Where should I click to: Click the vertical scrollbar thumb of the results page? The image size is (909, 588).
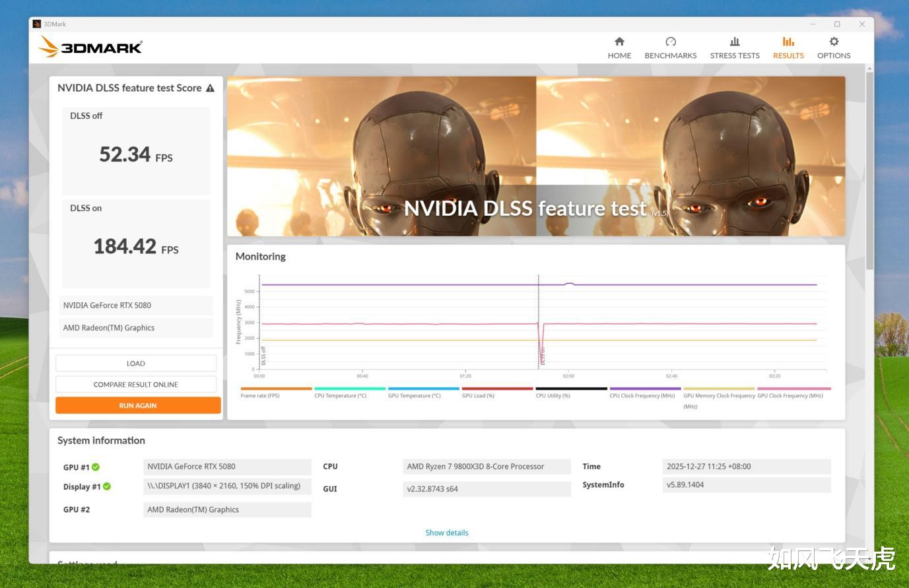tap(869, 170)
